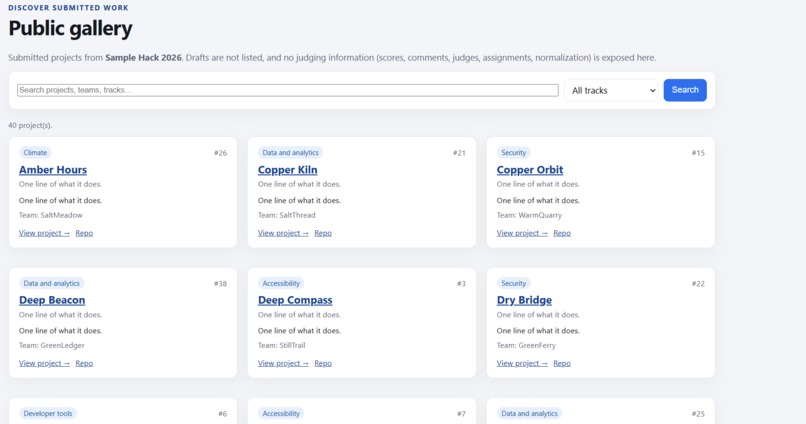Viewport: 806px width, 424px height.
Task: Click Repo link on Copper Orbit card
Action: [x=562, y=233]
